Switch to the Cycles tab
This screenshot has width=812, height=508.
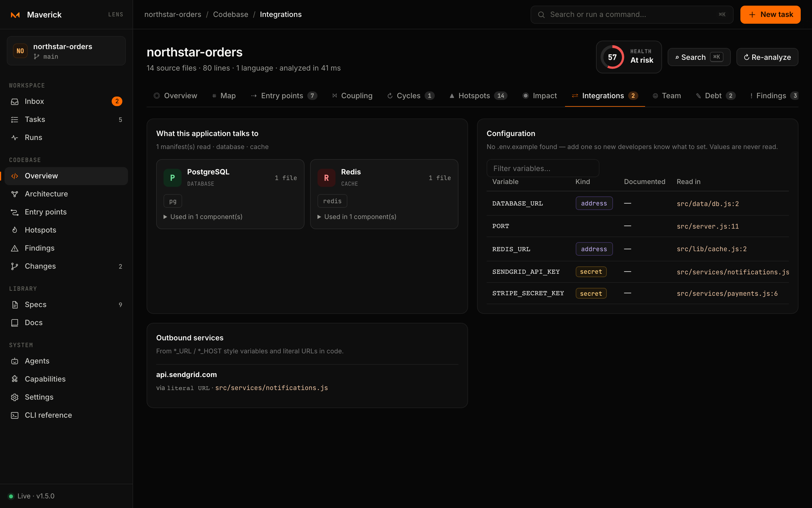(x=411, y=96)
